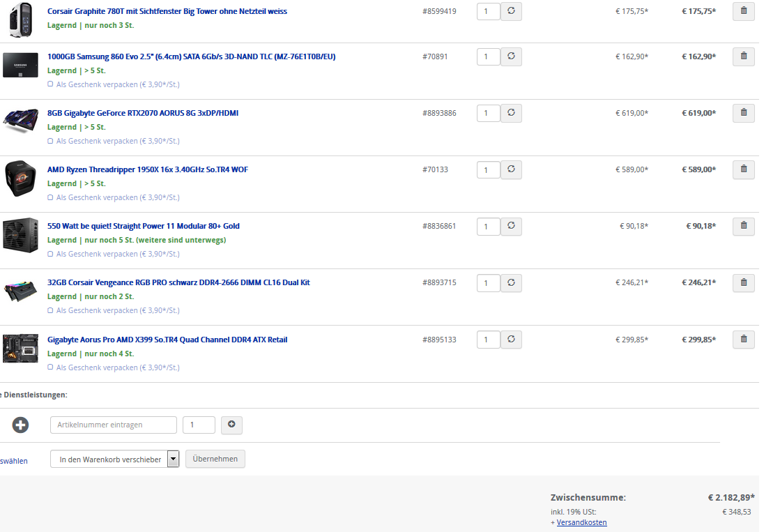
Task: Refresh quantity for Ryzen Threadripper 1950X
Action: pos(511,169)
